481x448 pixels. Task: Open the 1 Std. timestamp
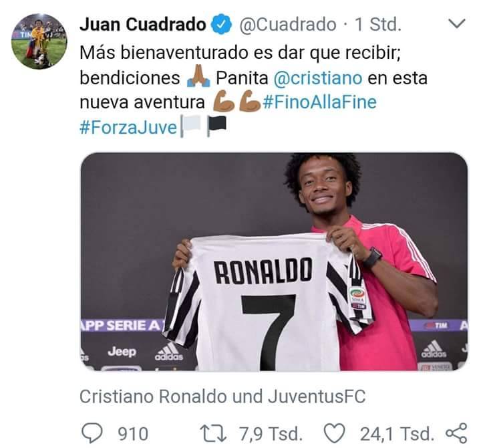click(x=378, y=24)
